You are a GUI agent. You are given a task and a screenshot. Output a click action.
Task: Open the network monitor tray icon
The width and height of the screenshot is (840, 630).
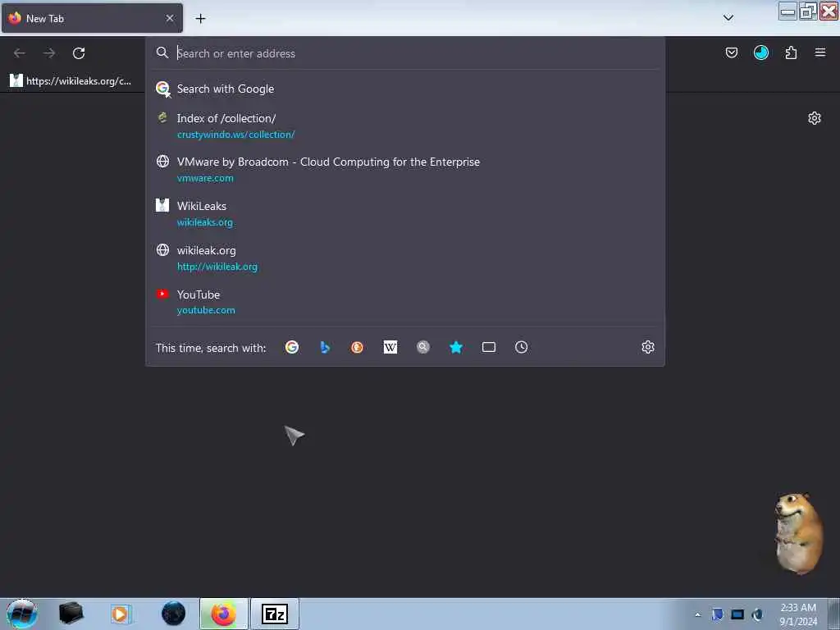[x=737, y=614]
